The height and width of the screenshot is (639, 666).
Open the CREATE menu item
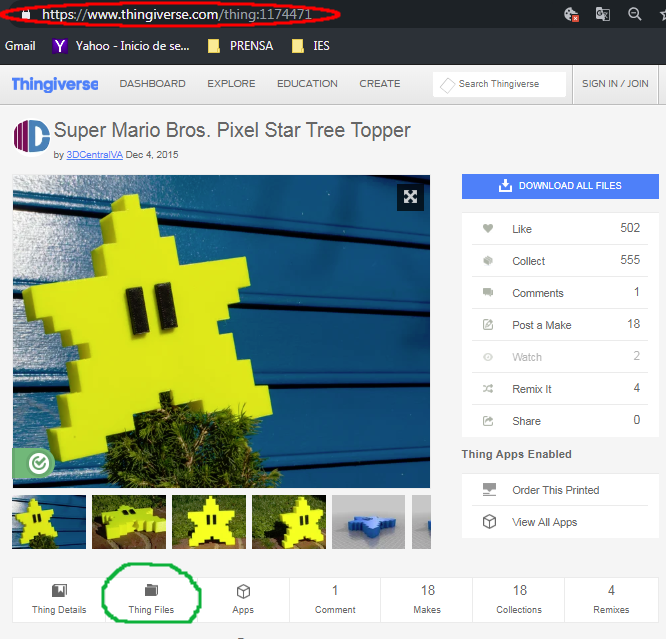coord(380,84)
